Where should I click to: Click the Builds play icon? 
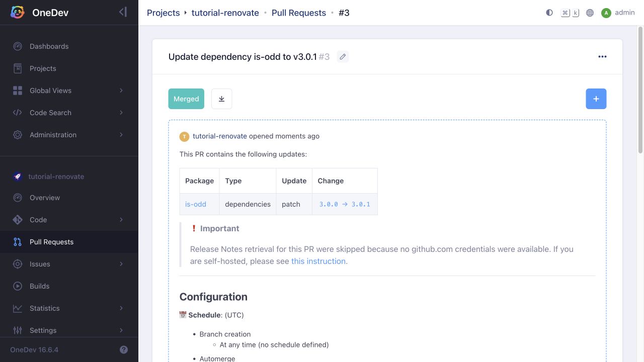(x=18, y=286)
